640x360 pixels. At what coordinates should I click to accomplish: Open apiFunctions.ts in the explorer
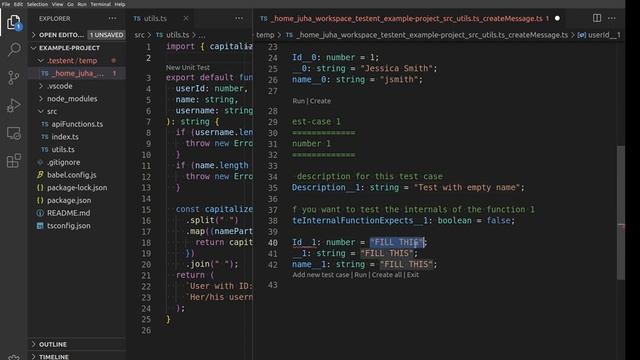pos(77,124)
